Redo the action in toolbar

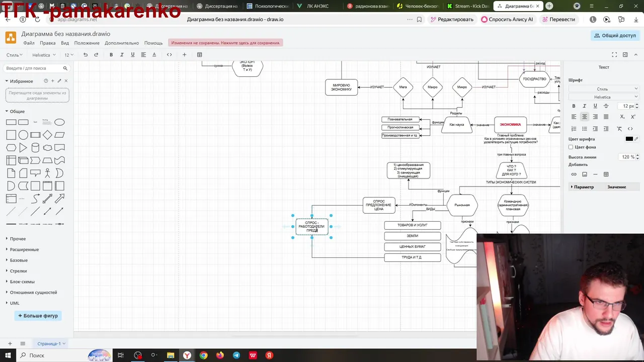[96, 55]
